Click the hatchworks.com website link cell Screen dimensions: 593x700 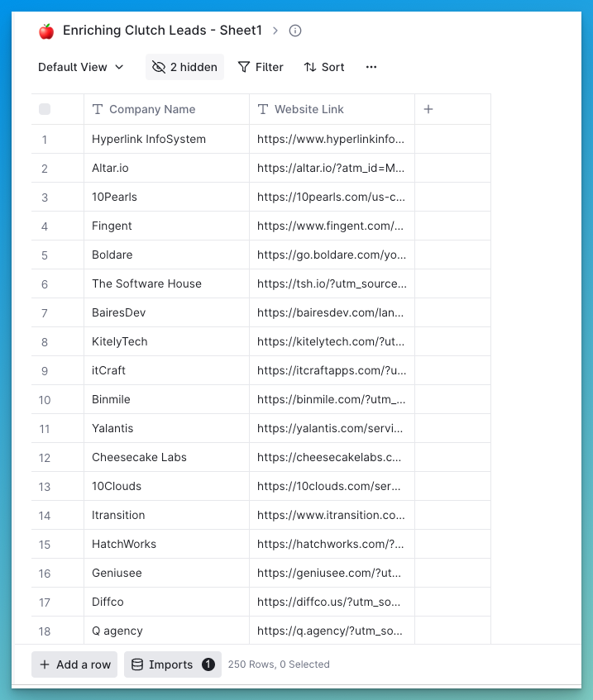[332, 544]
